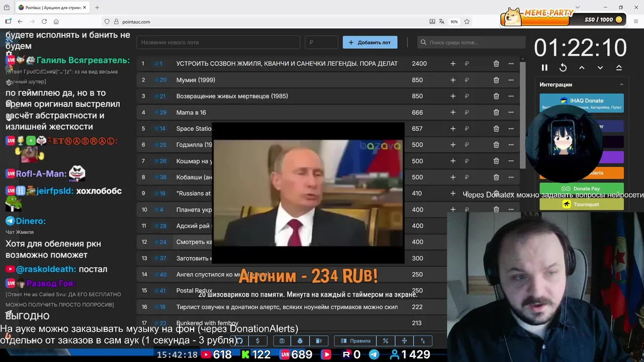
Task: Click ₽ icon on Мама в 16 row
Action: click(467, 113)
